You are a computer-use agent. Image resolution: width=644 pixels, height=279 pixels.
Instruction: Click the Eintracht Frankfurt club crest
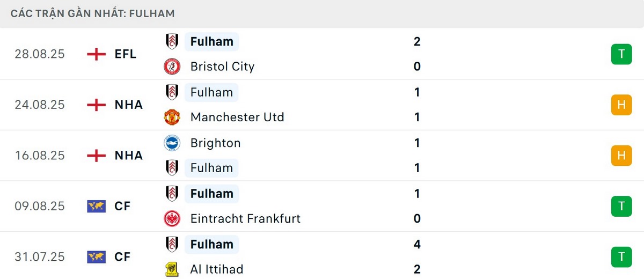point(172,218)
